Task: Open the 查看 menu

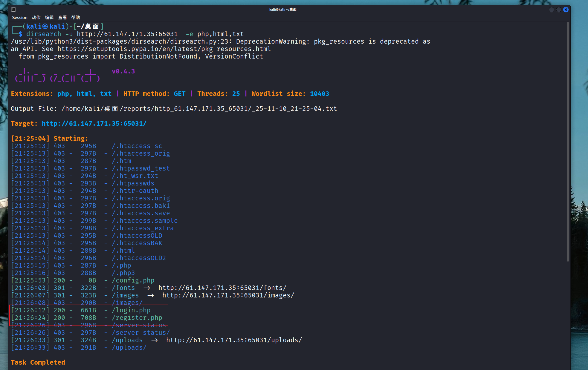Action: tap(62, 18)
